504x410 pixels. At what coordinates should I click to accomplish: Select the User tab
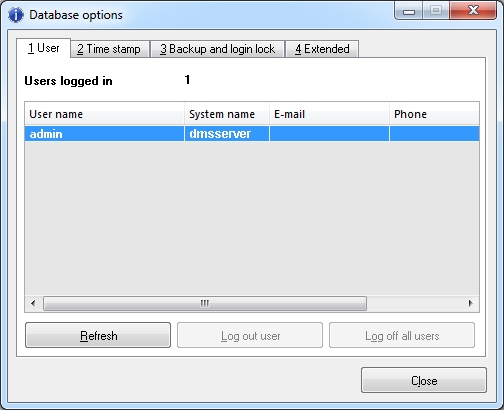tap(43, 48)
